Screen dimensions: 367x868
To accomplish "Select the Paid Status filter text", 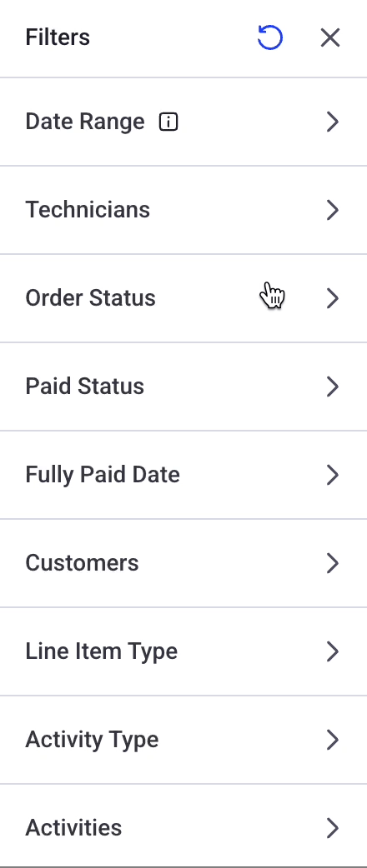I will [x=85, y=387].
